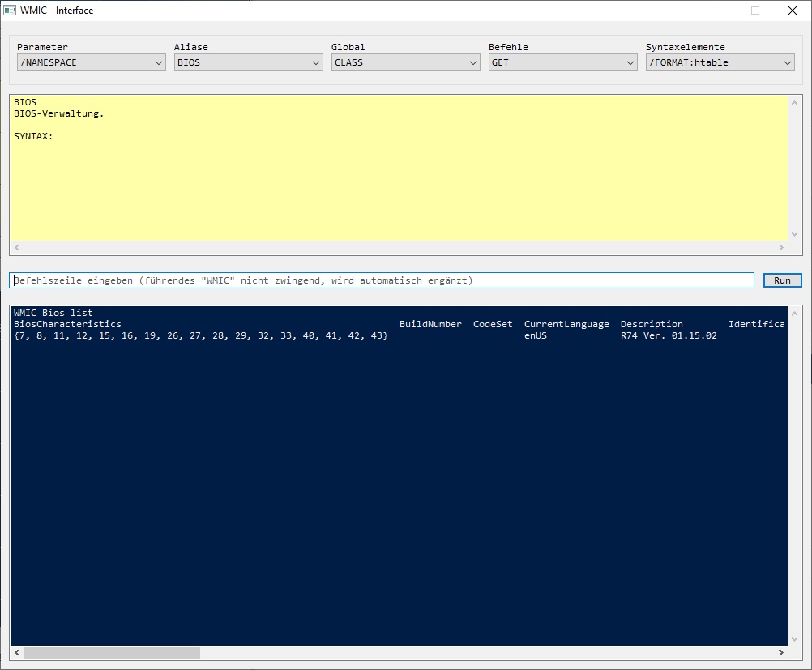812x670 pixels.
Task: Focus the Befehlszeile eingeben command input
Action: coord(382,280)
